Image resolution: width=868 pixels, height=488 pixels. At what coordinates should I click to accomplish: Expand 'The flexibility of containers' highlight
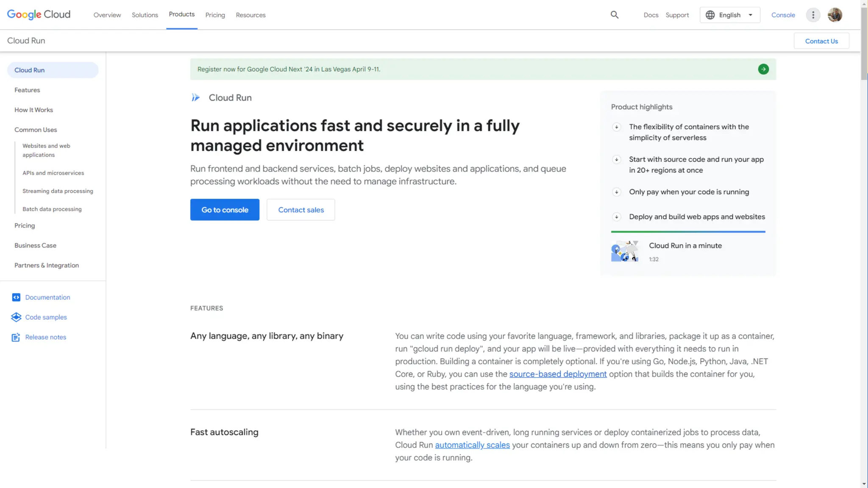click(x=617, y=127)
